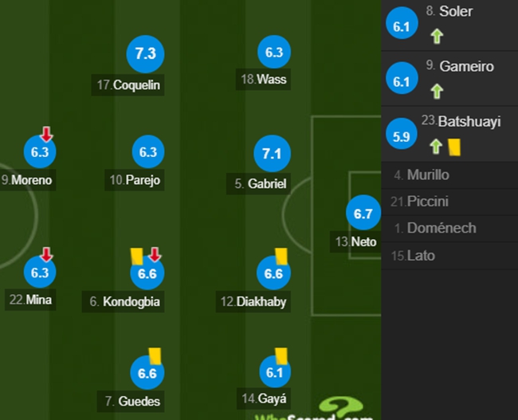Click the WhoScored.com logo watermark
The image size is (518, 420).
click(x=315, y=409)
